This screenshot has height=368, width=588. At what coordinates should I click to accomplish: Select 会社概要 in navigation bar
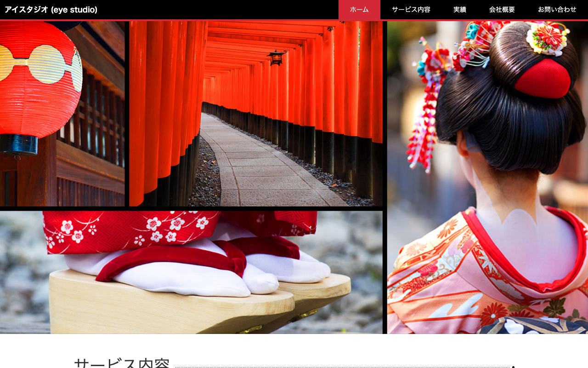pyautogui.click(x=502, y=10)
